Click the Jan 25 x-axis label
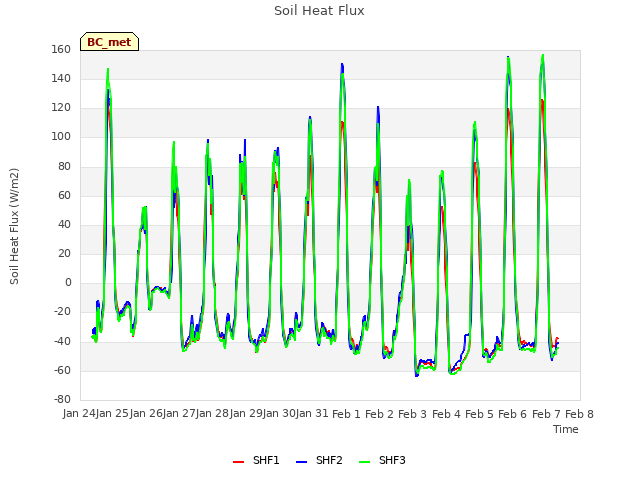This screenshot has height=480, width=640. click(112, 414)
